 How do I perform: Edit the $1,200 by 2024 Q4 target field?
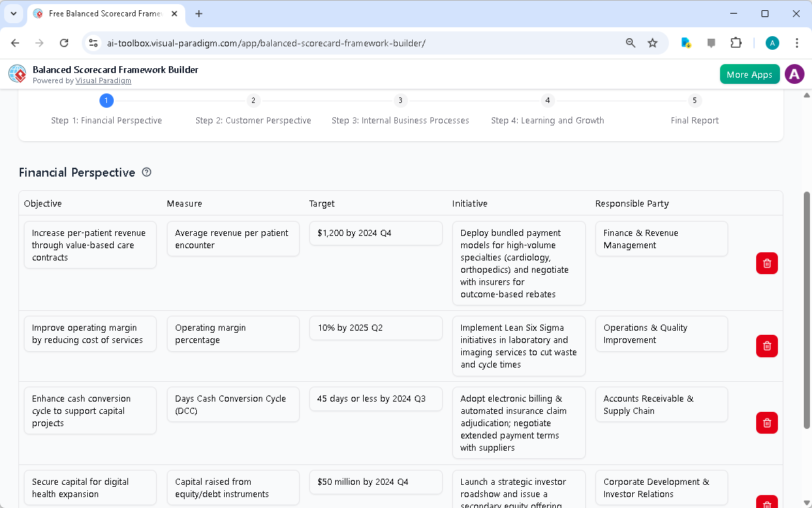tap(375, 233)
